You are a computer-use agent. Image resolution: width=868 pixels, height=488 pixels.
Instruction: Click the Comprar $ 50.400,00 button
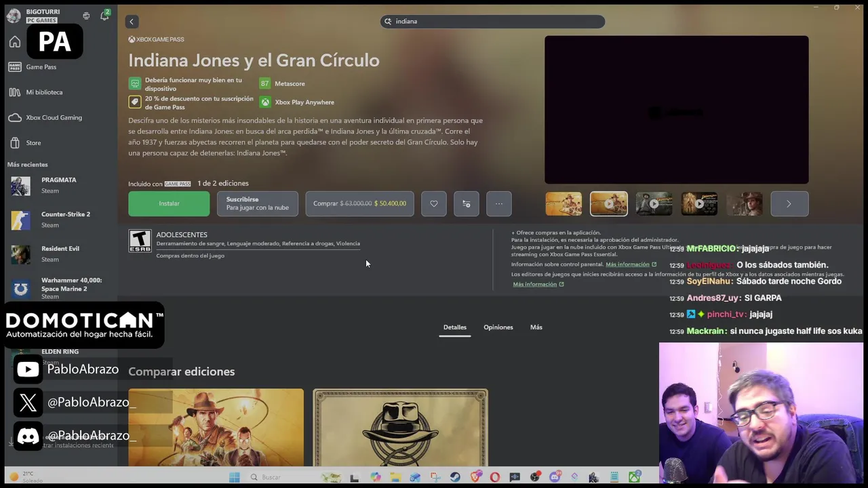[359, 203]
